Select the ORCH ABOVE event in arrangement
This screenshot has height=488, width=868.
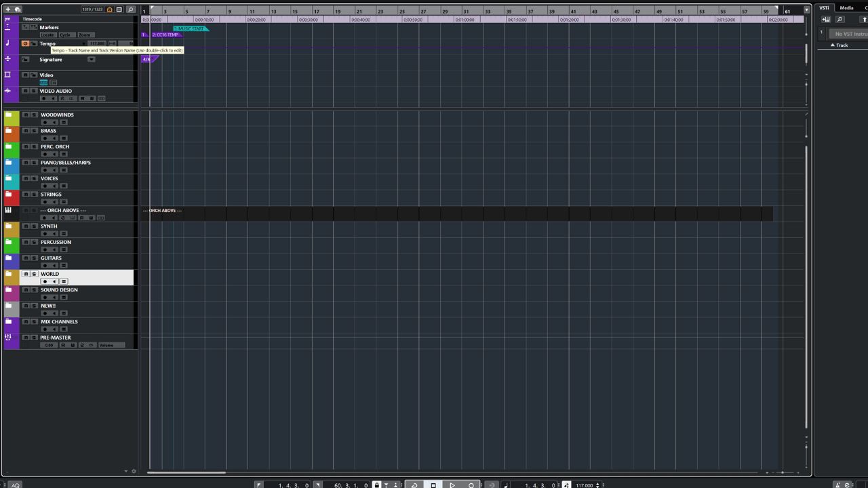pos(456,213)
